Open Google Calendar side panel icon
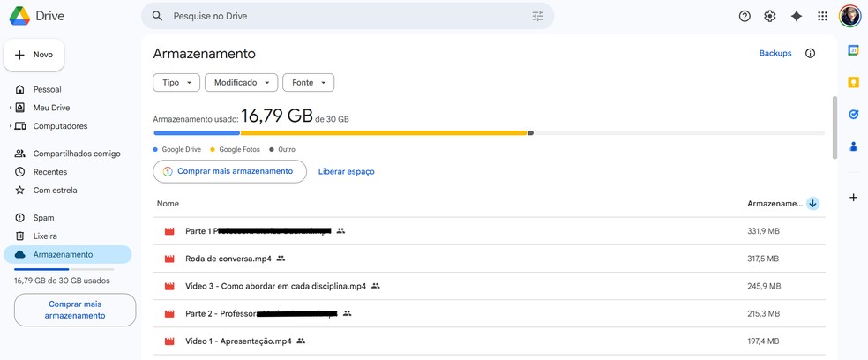868x360 pixels. pos(853,50)
